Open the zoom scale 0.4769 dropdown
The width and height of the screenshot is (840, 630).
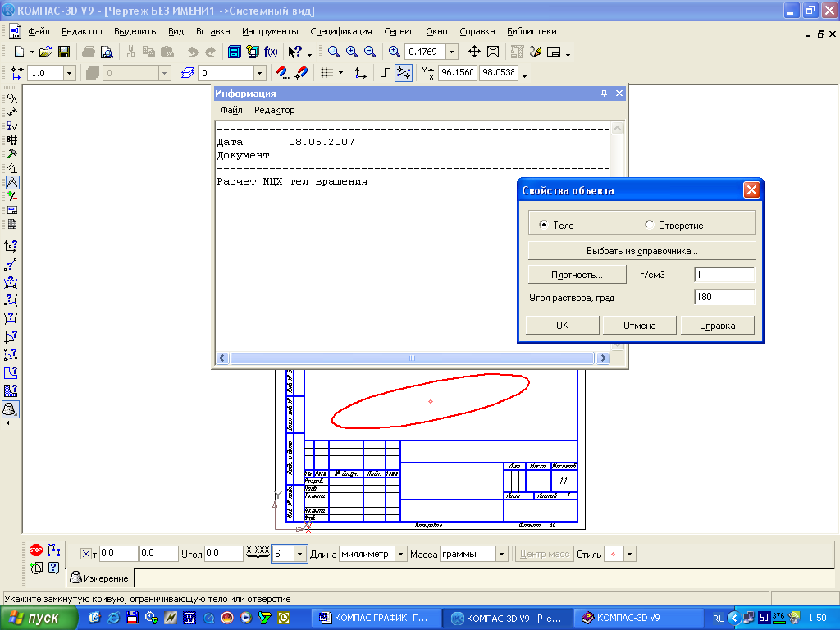(x=452, y=52)
